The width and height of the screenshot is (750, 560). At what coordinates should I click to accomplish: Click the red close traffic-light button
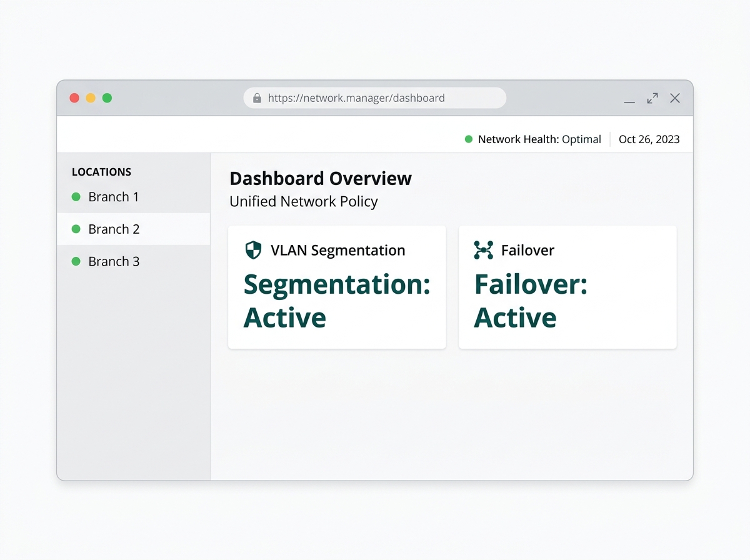74,98
